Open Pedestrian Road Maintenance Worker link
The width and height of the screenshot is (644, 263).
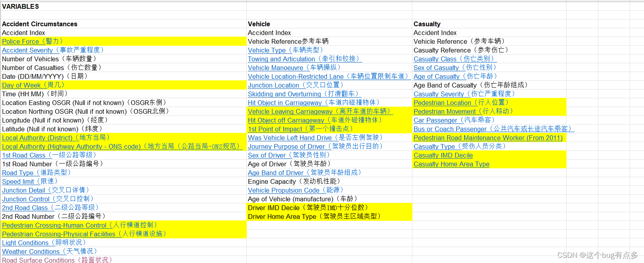488,138
